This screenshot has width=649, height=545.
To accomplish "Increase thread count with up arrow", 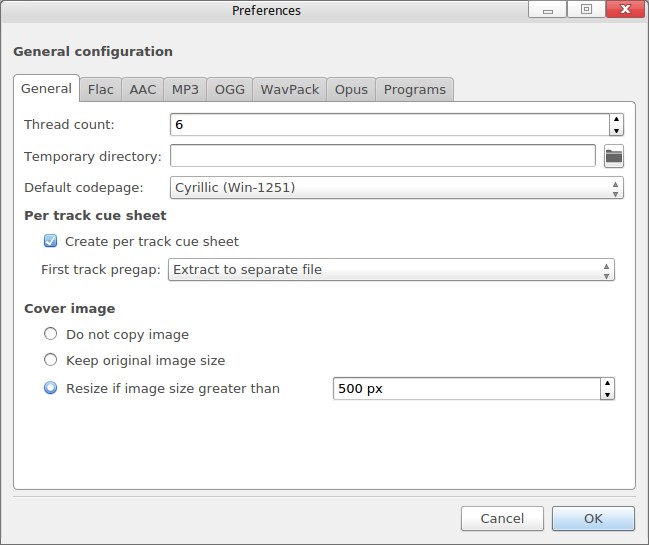I will [616, 119].
